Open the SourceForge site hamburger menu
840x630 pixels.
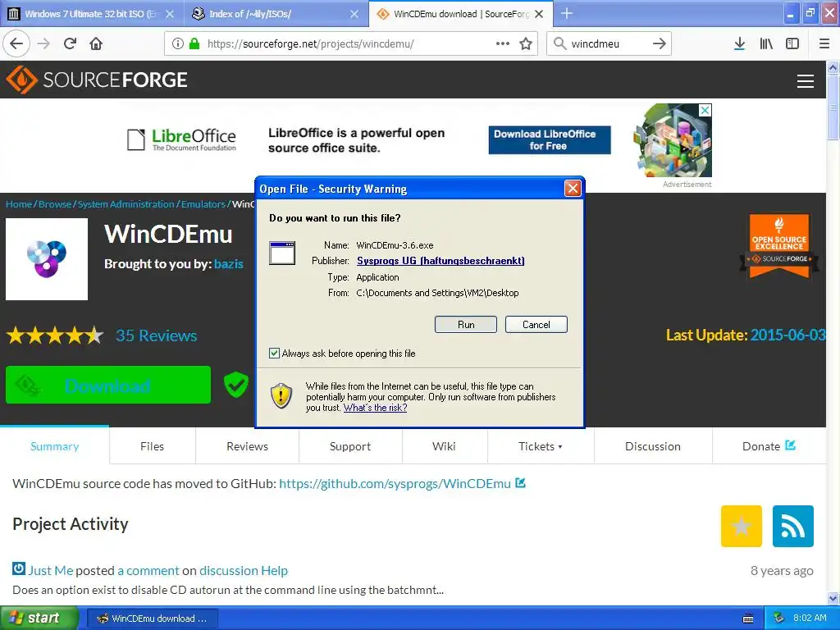(x=806, y=81)
